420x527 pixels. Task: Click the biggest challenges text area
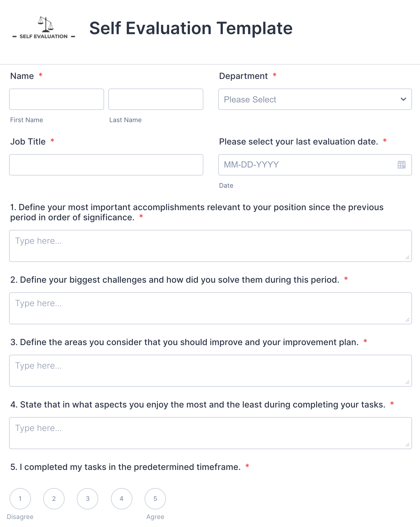[x=210, y=308]
